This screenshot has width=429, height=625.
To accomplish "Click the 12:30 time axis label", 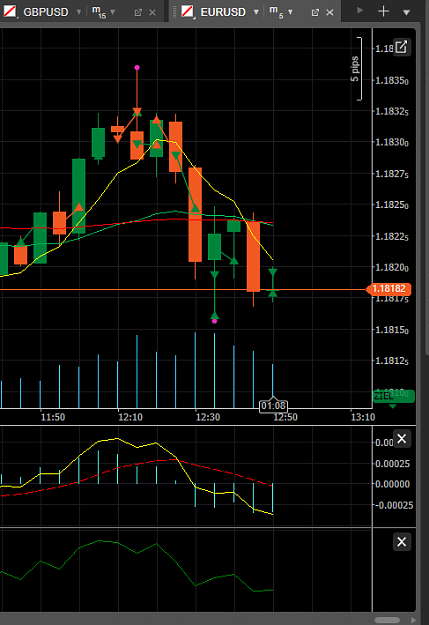I will (208, 417).
